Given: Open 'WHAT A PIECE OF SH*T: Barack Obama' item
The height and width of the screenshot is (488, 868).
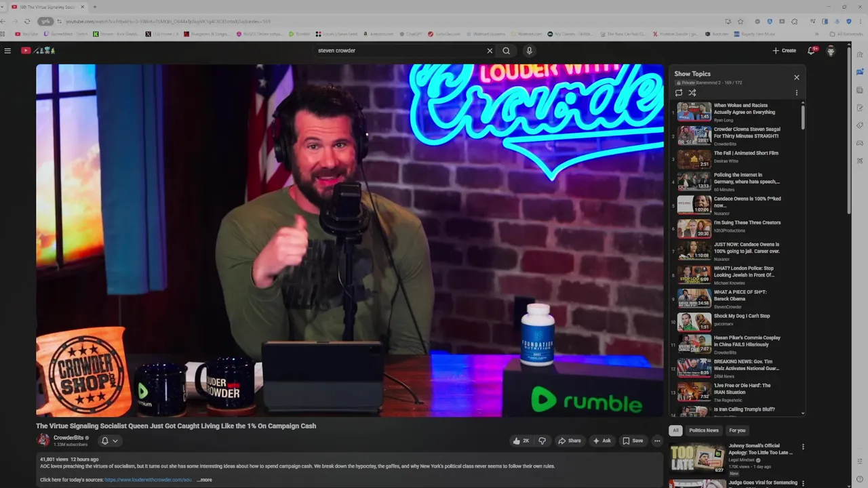Looking at the screenshot, I should [x=736, y=298].
